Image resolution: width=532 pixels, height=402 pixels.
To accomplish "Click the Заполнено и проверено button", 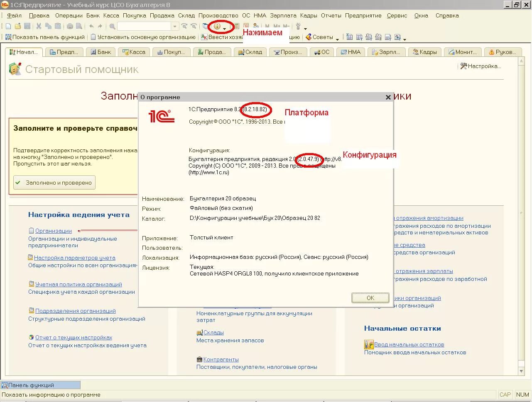I will (x=54, y=183).
